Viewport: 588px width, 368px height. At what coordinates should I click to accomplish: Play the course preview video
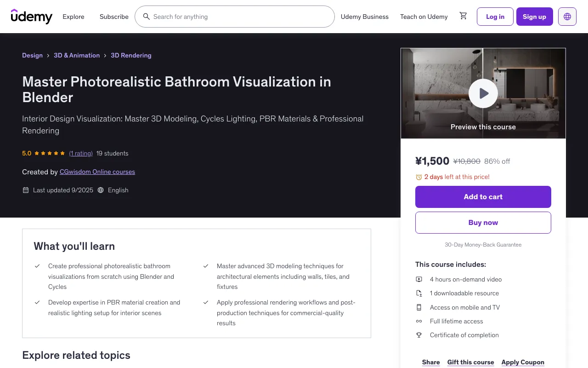click(483, 93)
